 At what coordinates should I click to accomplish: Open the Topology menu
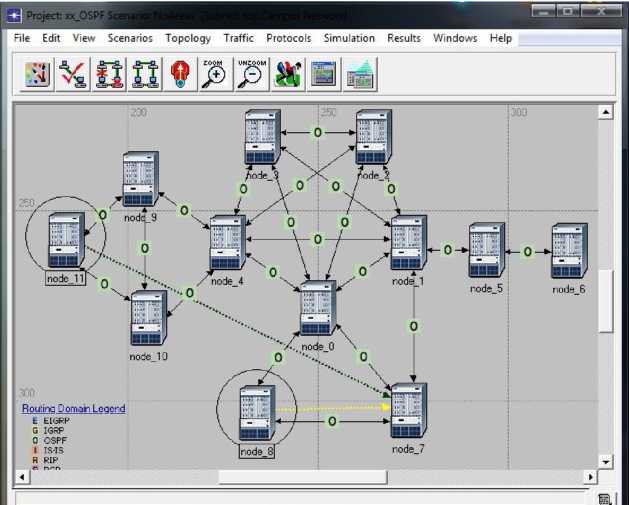(188, 38)
